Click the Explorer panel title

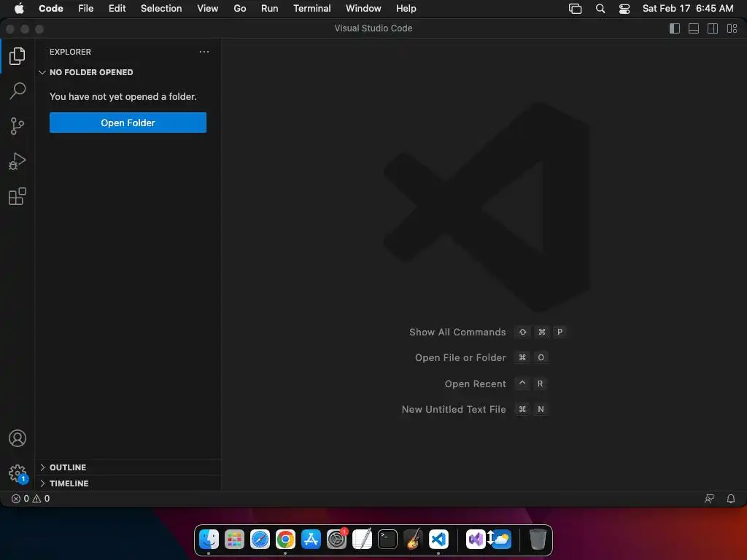[x=70, y=52]
